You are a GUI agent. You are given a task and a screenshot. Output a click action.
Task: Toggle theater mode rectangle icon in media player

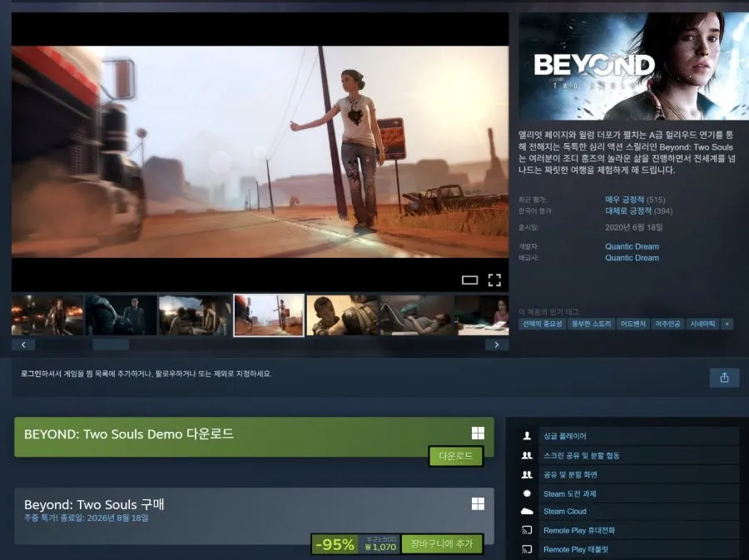(469, 280)
